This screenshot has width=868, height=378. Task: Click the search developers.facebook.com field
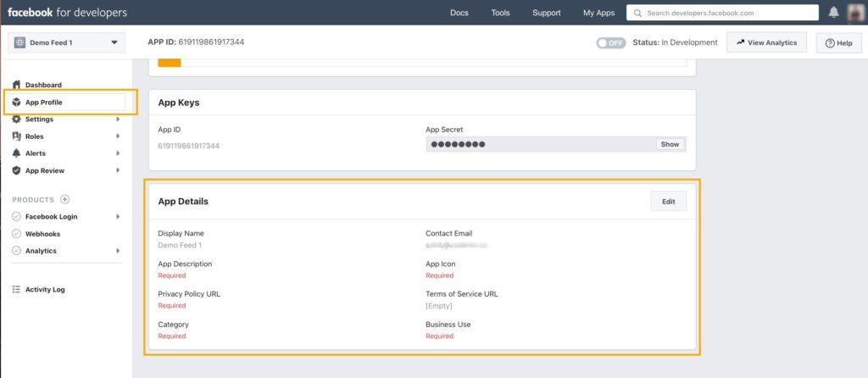722,13
